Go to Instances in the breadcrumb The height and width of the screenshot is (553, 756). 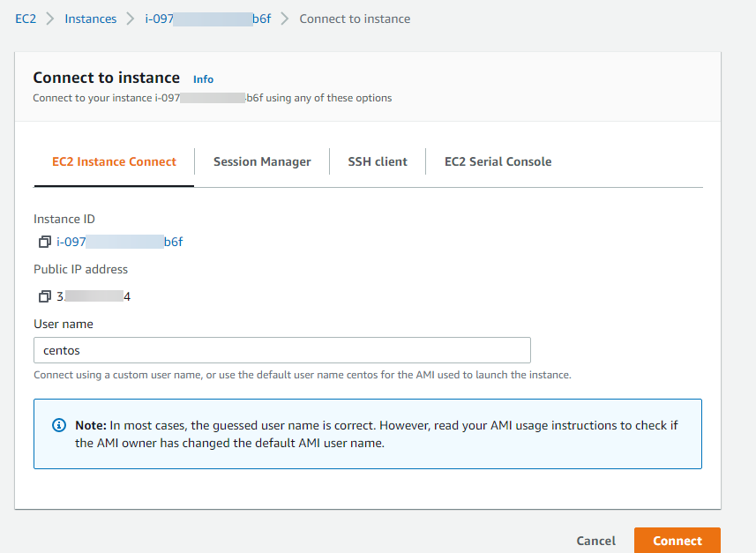point(91,19)
